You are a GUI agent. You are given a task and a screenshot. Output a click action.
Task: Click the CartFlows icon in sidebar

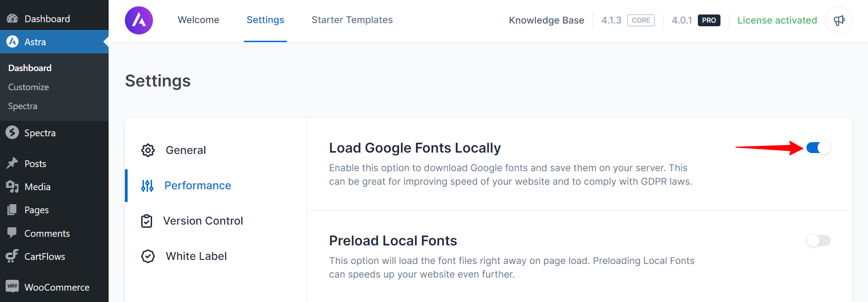[12, 256]
